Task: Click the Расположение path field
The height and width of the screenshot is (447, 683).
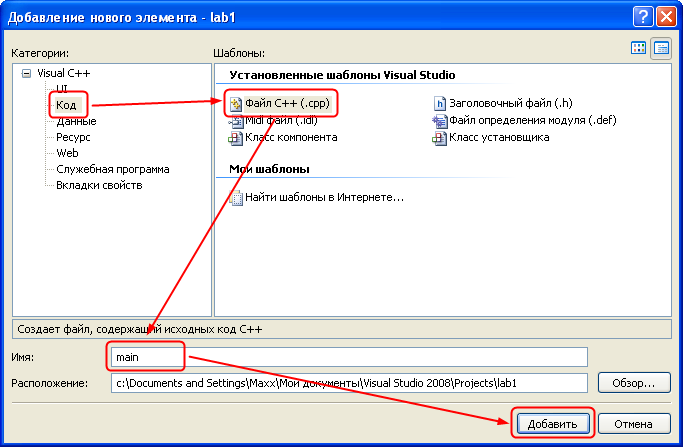Action: (349, 383)
